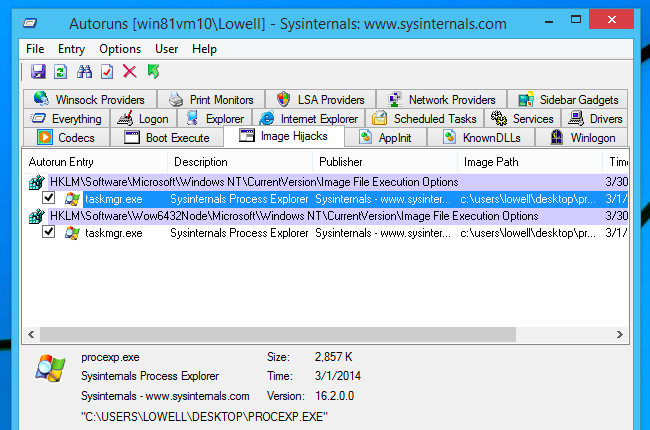Select the unhighlighted taskmgr.exe entry name
Screen dimensions: 650x430
coord(114,233)
